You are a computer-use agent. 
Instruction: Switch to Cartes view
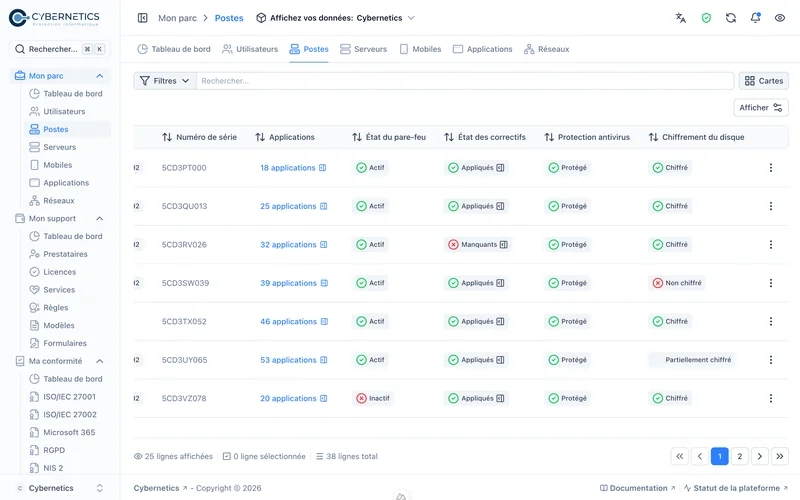point(764,81)
